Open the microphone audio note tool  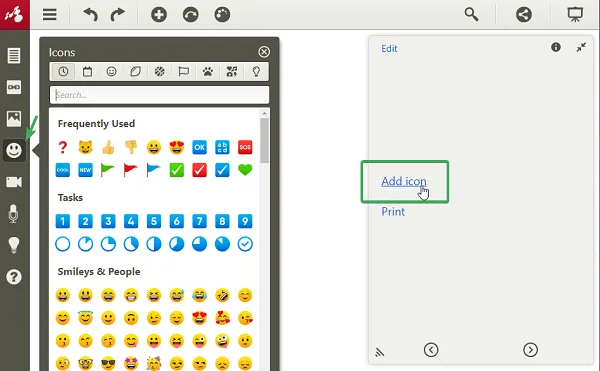pos(14,213)
